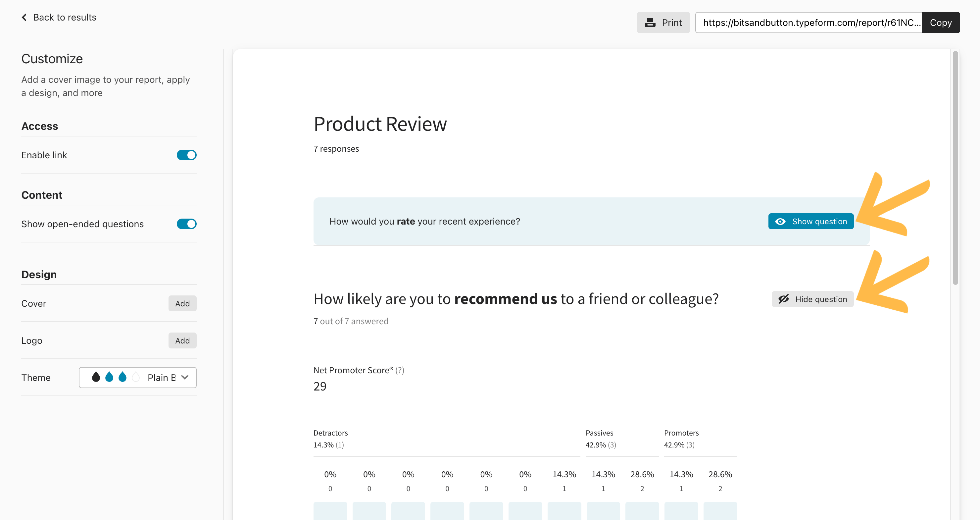Click the printer icon

(x=650, y=23)
